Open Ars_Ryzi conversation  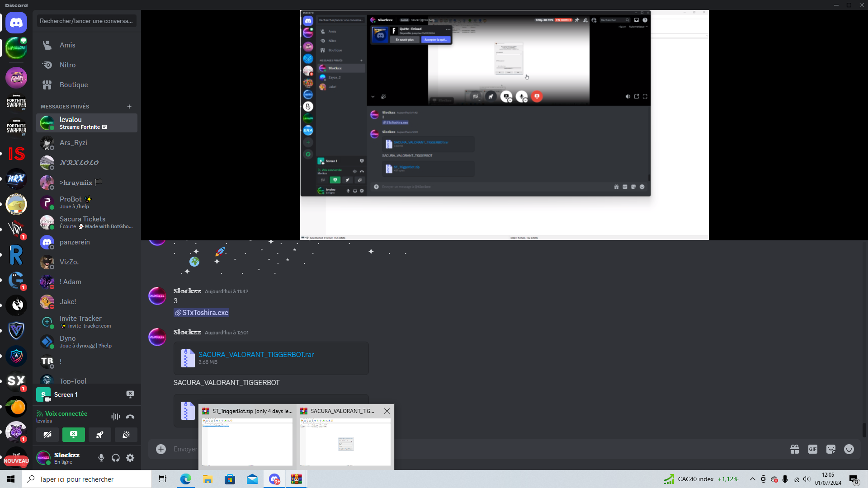coord(87,143)
